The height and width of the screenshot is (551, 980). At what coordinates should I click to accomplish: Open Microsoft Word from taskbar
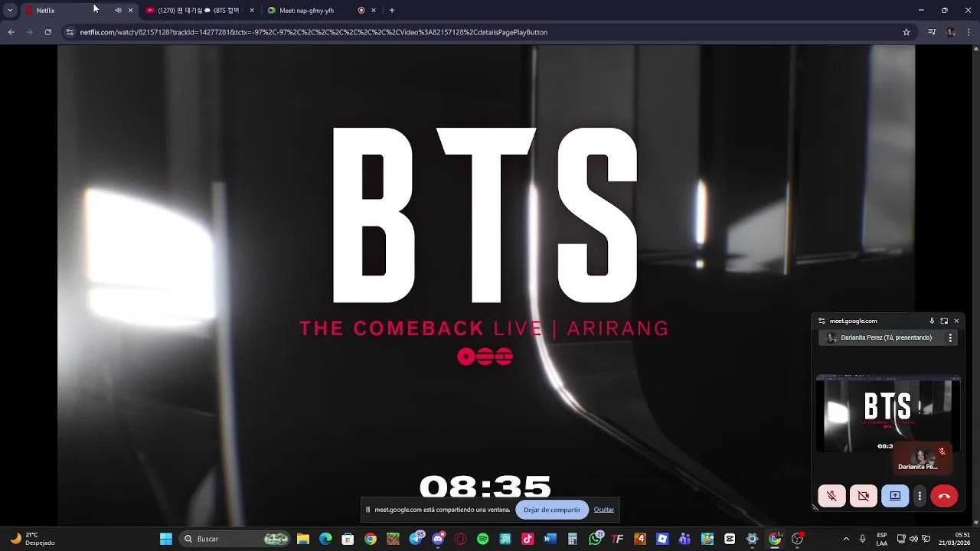coord(550,539)
